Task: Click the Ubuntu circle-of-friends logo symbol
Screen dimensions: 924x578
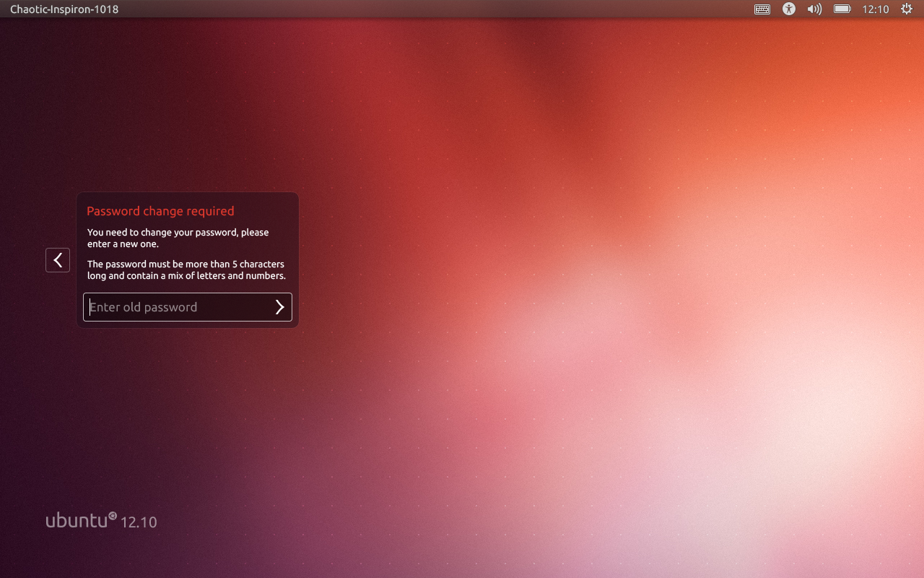Action: 113,516
